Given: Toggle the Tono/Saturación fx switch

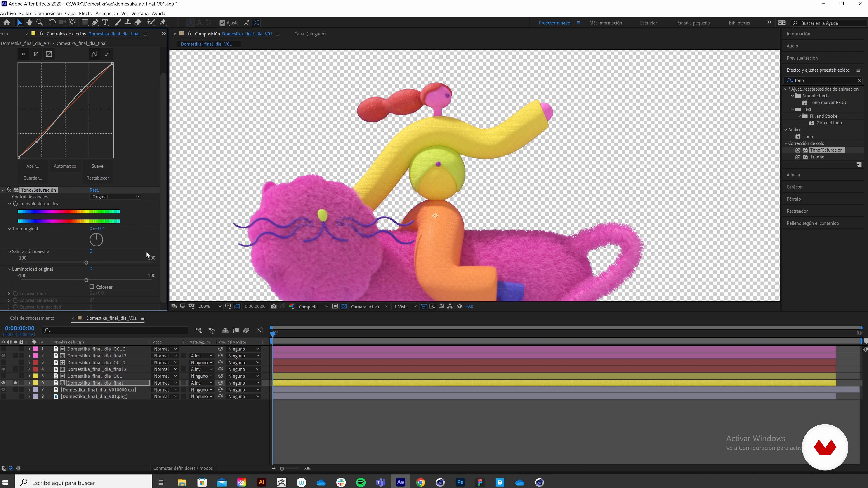Looking at the screenshot, I should coord(9,190).
